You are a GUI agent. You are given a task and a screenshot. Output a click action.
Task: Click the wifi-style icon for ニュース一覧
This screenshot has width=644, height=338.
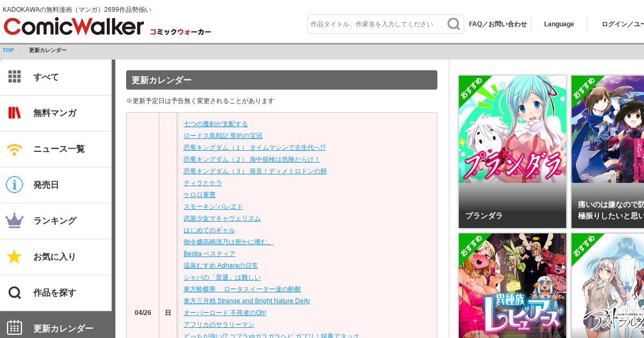[x=14, y=149]
